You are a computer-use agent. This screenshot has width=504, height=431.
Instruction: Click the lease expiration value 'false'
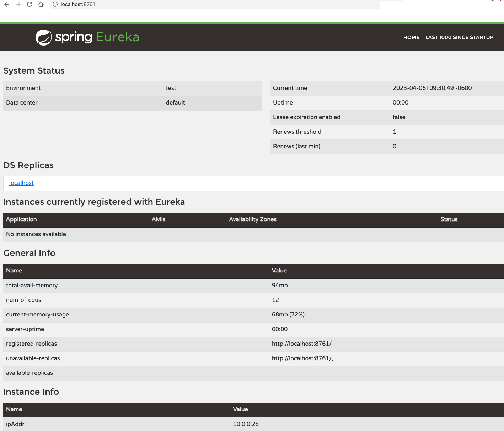click(x=399, y=117)
